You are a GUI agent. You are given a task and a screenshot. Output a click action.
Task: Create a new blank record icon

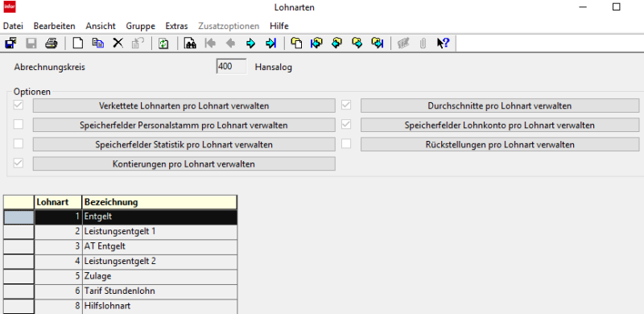click(77, 43)
